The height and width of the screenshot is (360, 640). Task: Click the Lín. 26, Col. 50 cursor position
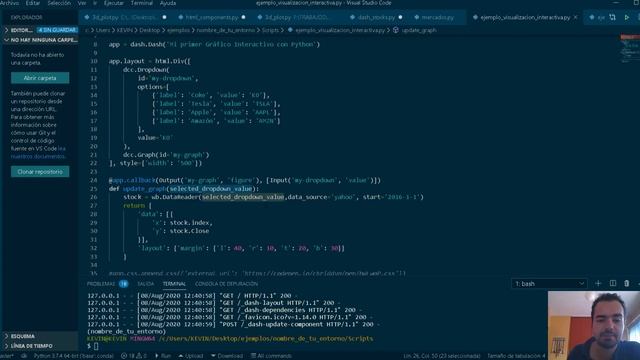pyautogui.click(x=442, y=356)
